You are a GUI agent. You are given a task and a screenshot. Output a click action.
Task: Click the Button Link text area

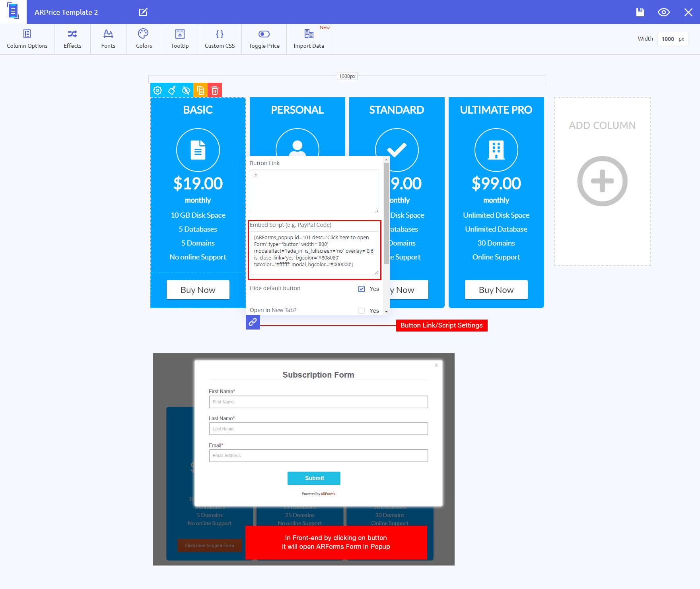click(314, 191)
